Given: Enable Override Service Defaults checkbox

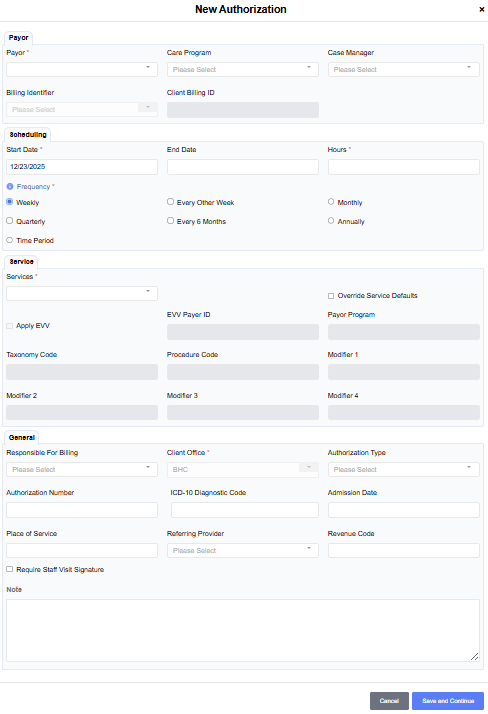Looking at the screenshot, I should click(x=331, y=296).
